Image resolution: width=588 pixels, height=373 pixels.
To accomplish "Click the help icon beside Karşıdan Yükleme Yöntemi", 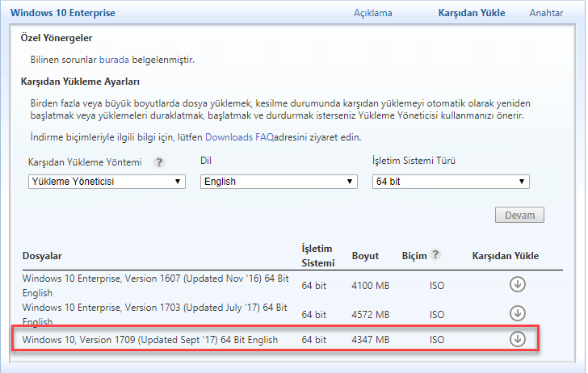I will pyautogui.click(x=159, y=162).
